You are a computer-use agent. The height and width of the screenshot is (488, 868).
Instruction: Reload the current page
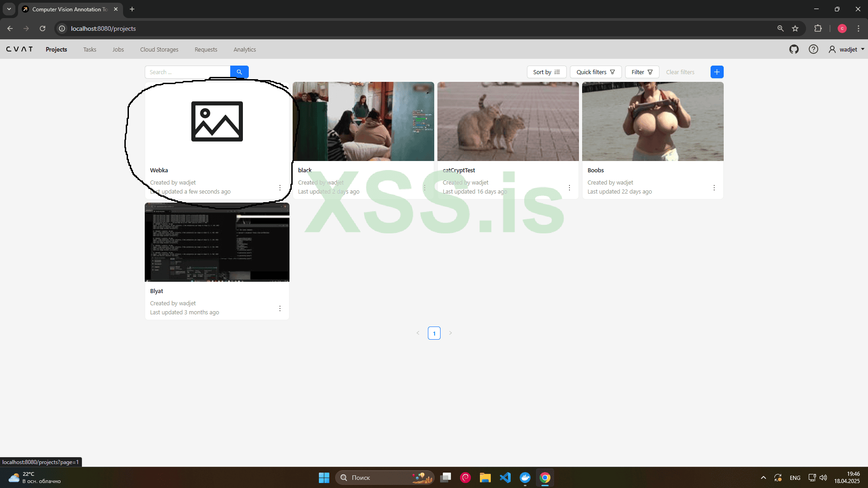click(x=43, y=28)
